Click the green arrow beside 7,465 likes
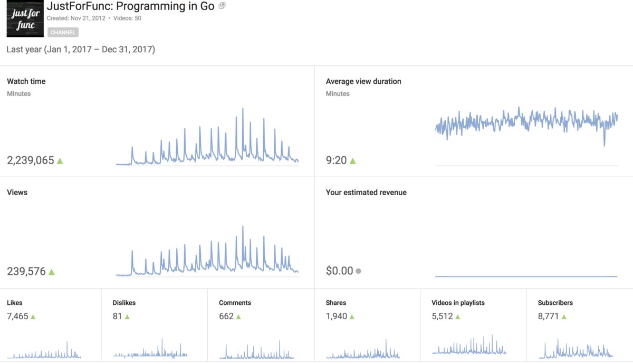 tap(33, 317)
